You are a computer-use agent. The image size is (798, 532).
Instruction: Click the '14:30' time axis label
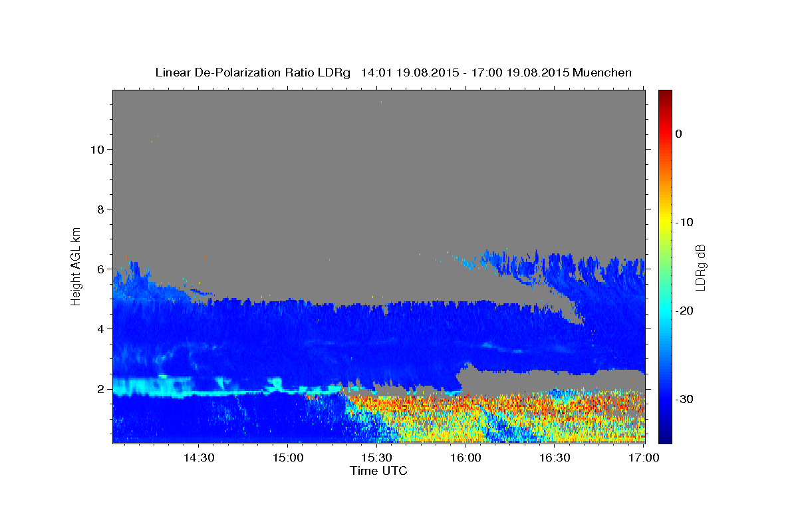(x=198, y=458)
